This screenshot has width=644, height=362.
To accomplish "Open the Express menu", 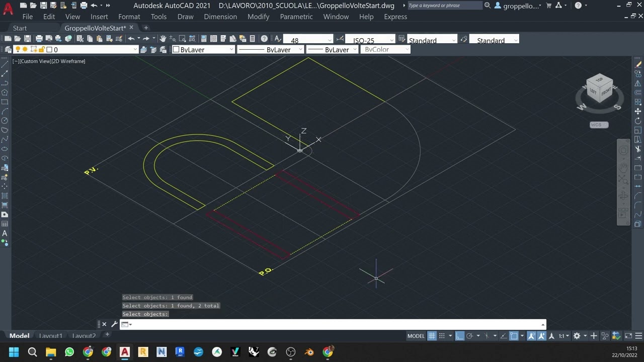I will 395,17.
